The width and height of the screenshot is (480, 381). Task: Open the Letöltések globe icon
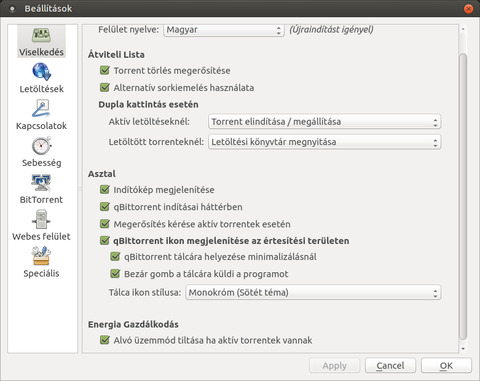41,72
